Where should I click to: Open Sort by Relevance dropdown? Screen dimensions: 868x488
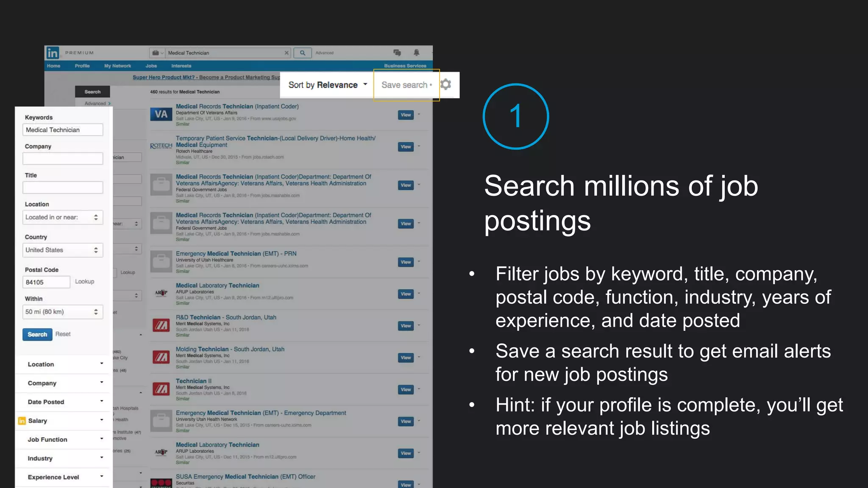point(327,85)
